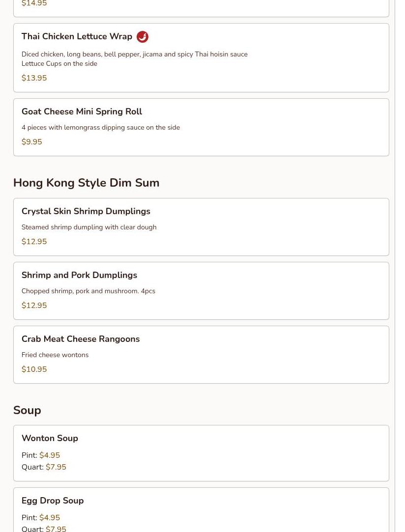
Task: Click the Thai Chicken Lettuce Wrap description text
Action: 134,58
